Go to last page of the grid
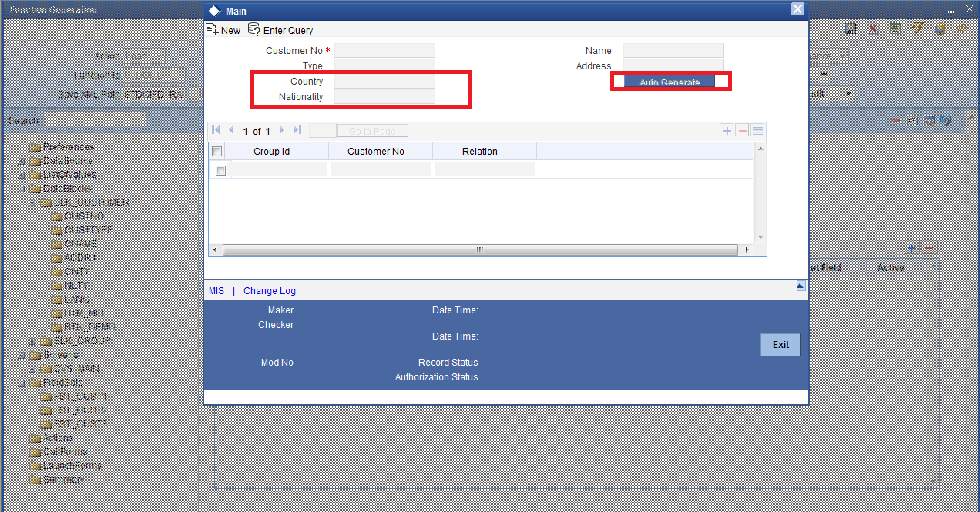Image resolution: width=980 pixels, height=512 pixels. coord(297,131)
